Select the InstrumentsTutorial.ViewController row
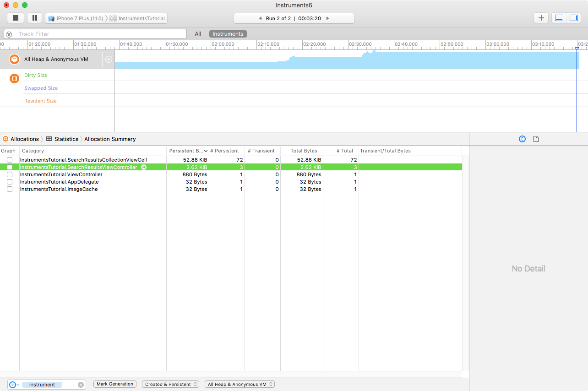 coord(231,174)
